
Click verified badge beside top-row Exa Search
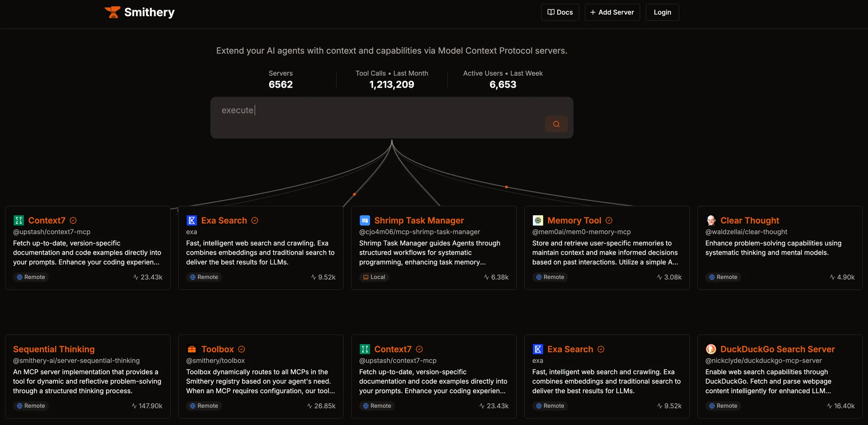[x=255, y=220]
